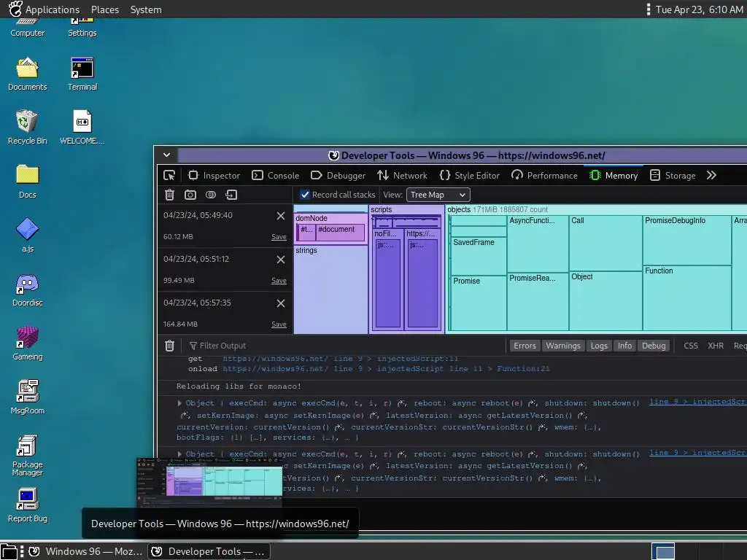The image size is (747, 560).
Task: Open first line 9 injectedScript source link
Action: tap(697, 402)
